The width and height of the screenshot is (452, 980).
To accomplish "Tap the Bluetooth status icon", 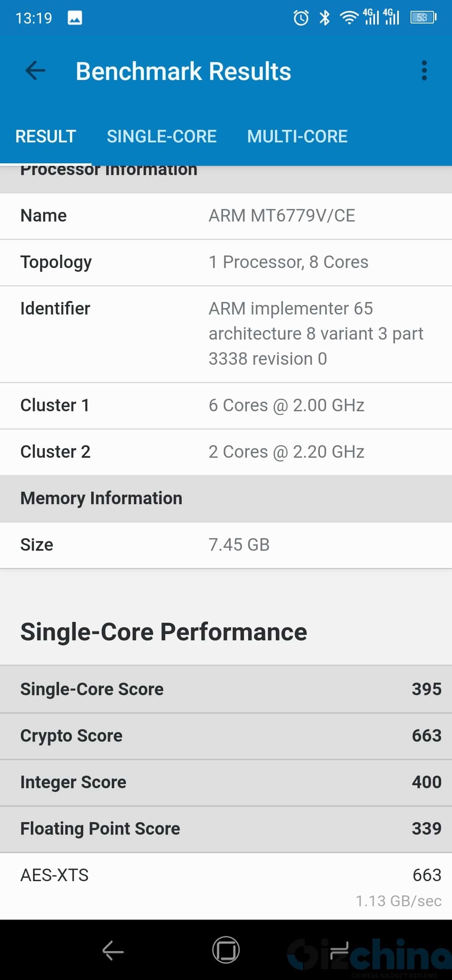I will coord(324,18).
